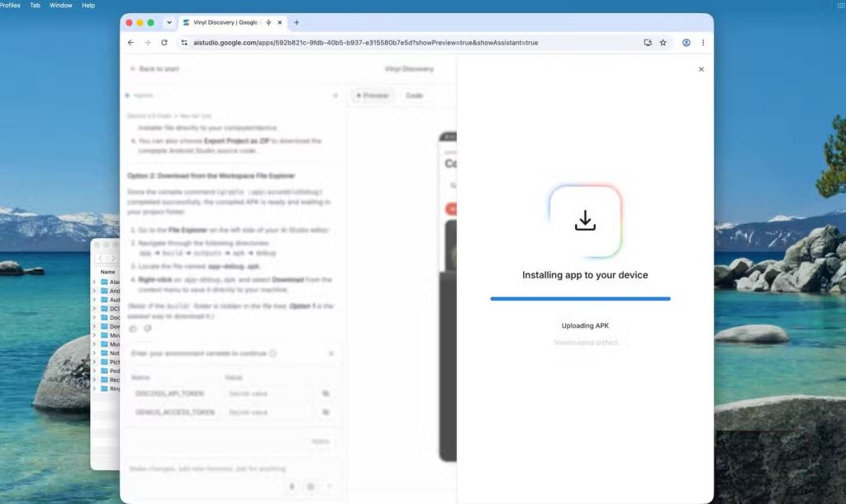Give thumbs up to the assistant response
846x504 pixels.
click(x=133, y=329)
